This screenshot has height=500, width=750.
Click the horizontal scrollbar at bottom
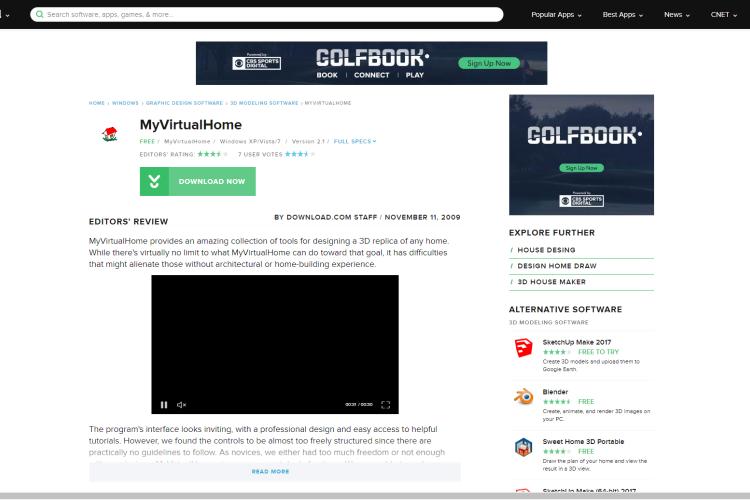375,496
